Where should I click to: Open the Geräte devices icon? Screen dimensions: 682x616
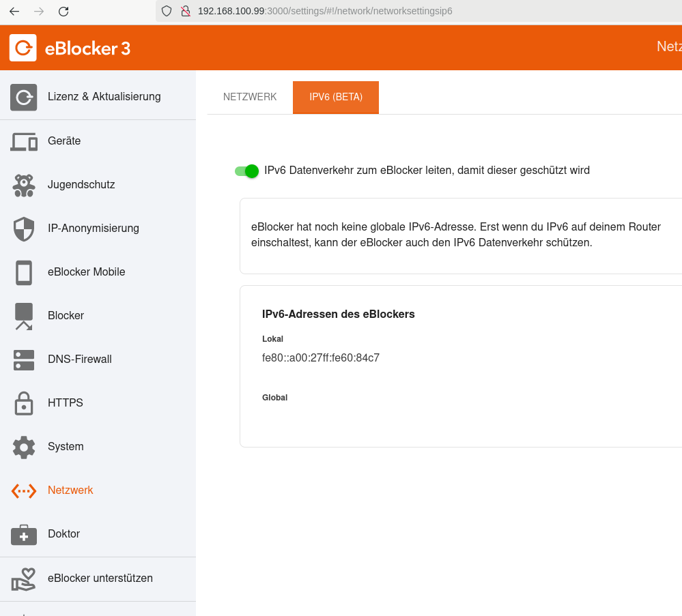23,141
